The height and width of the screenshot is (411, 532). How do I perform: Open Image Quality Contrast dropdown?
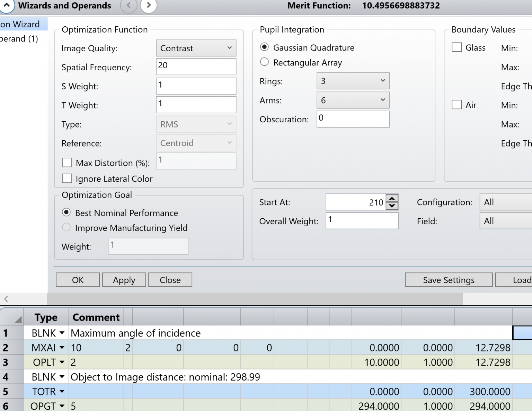pyautogui.click(x=196, y=48)
